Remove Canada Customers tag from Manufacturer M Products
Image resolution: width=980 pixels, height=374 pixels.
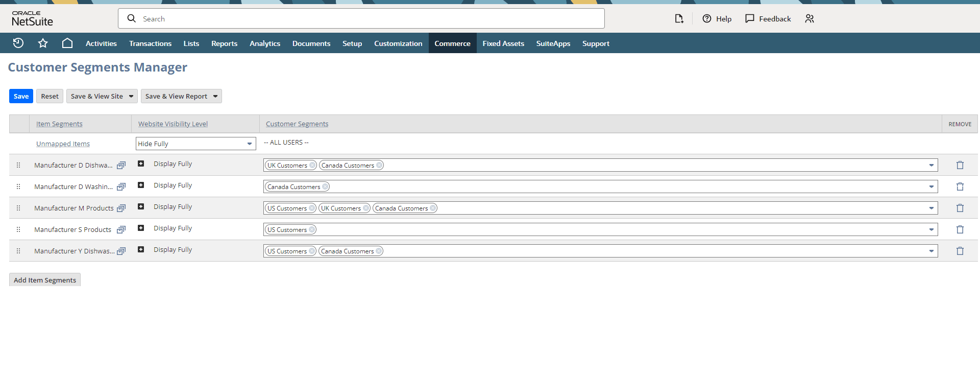click(x=432, y=208)
